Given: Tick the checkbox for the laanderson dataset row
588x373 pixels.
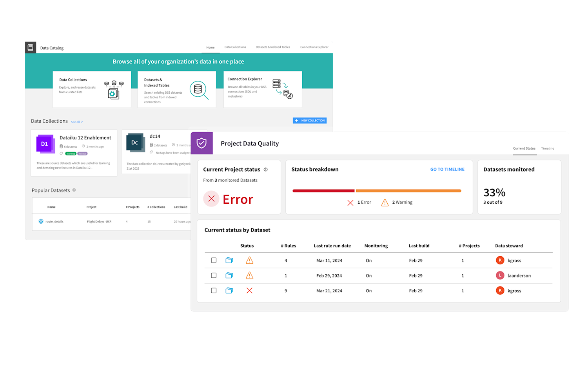Looking at the screenshot, I should tap(214, 275).
